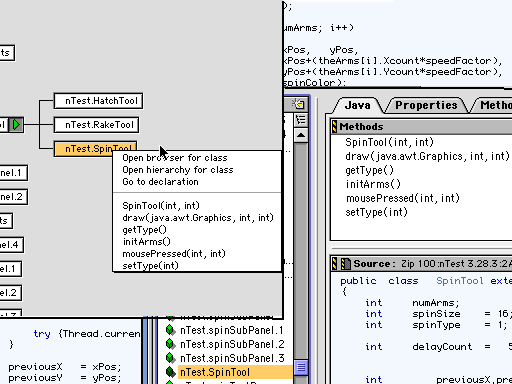This screenshot has height=384, width=512.
Task: Select SpinTool(int, int) in the Methods pane
Action: (x=389, y=142)
